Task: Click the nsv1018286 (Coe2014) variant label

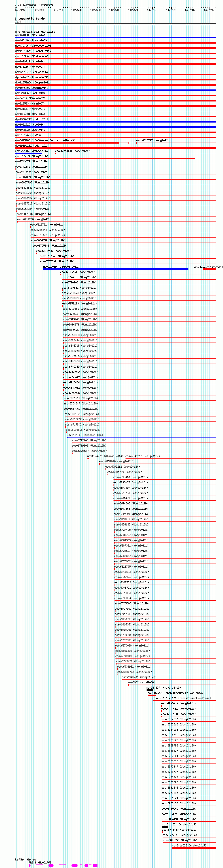Action: (30, 35)
